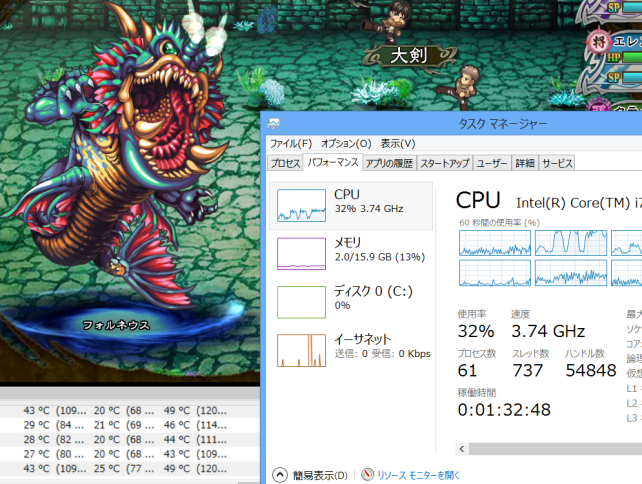Viewport: 642px width, 484px height.
Task: Click the handle count value 54848
Action: tap(591, 371)
